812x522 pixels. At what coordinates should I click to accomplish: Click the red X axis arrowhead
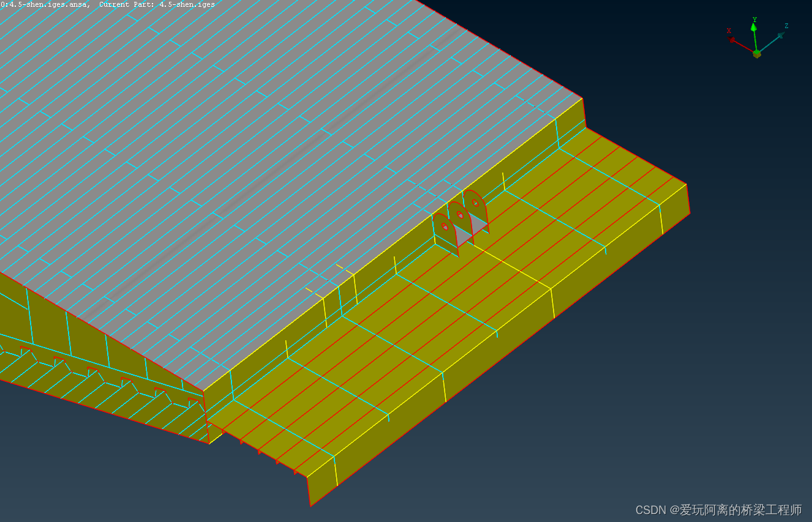732,40
